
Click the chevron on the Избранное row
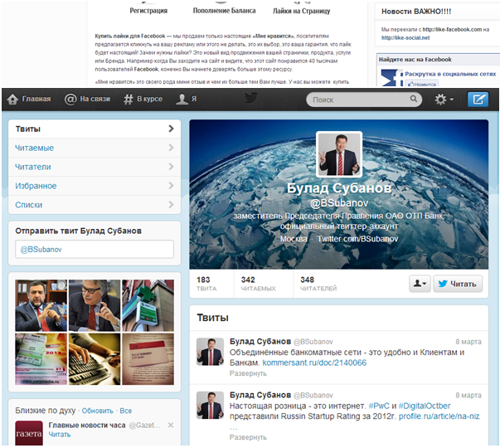click(172, 185)
